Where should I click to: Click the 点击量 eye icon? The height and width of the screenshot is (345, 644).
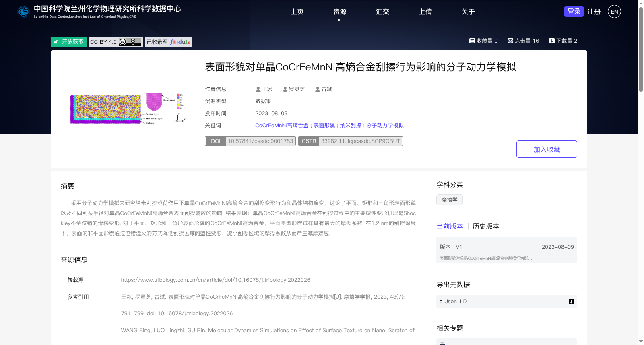coord(510,41)
